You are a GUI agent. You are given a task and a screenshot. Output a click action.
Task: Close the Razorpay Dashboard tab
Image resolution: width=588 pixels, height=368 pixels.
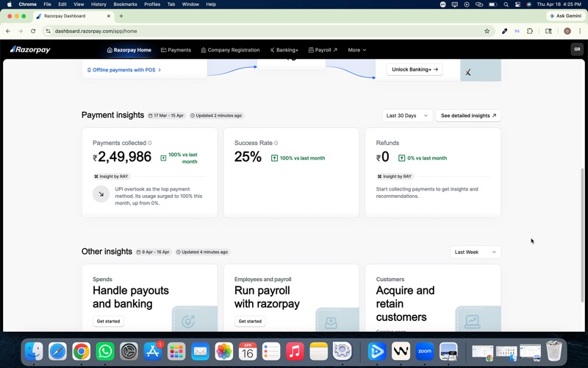[x=109, y=16]
